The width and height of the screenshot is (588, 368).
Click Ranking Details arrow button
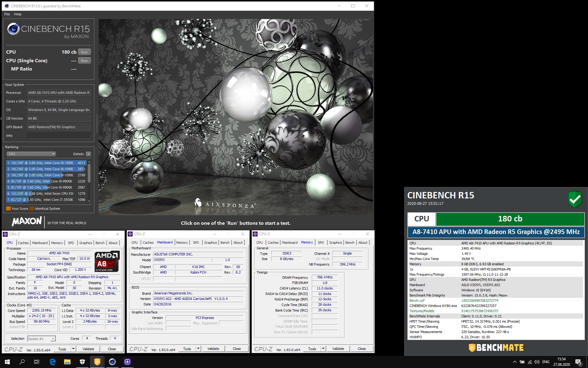click(89, 154)
